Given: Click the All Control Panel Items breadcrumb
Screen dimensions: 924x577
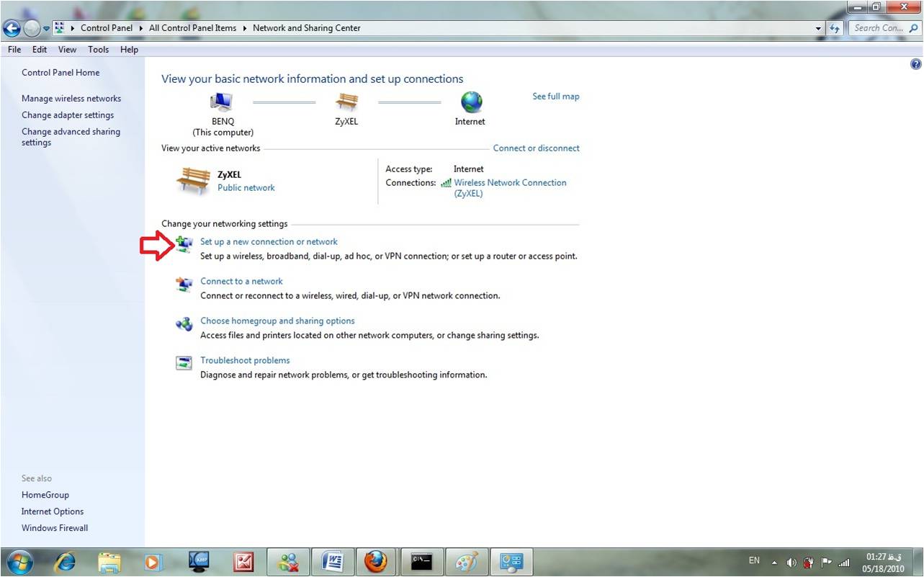Looking at the screenshot, I should pyautogui.click(x=192, y=28).
